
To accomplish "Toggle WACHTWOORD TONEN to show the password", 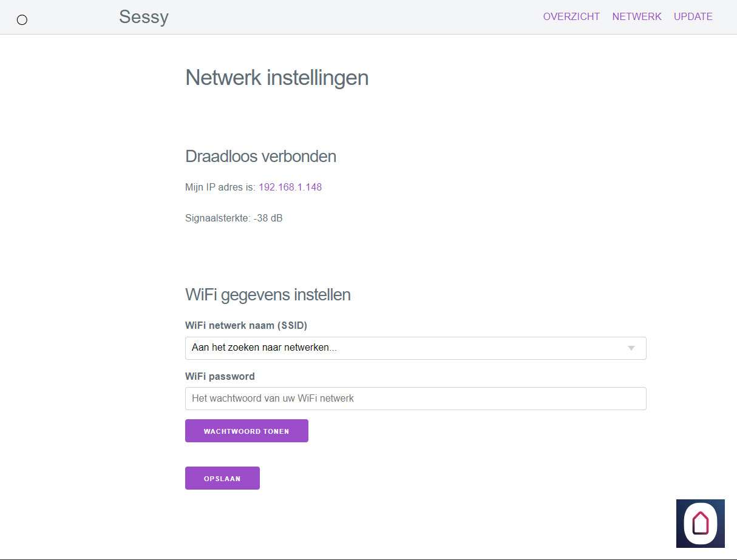I will pyautogui.click(x=246, y=431).
